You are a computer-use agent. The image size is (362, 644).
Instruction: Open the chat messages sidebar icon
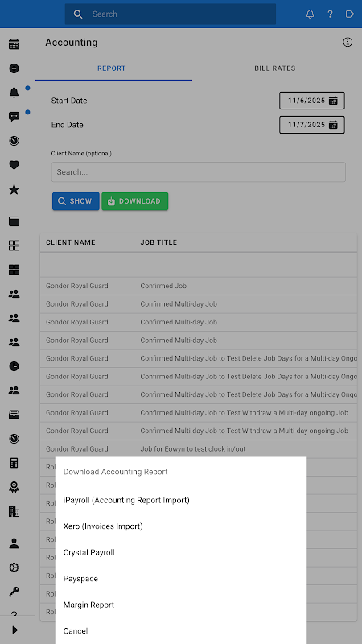click(14, 117)
